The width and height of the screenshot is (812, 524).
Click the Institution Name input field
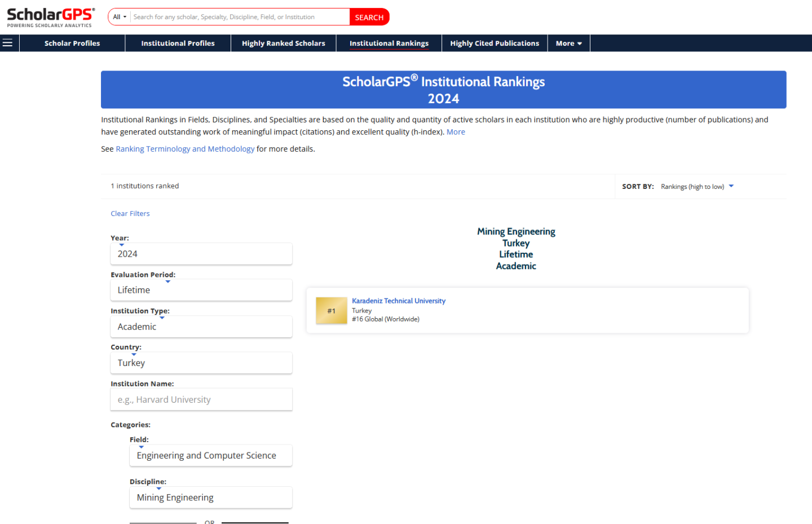pyautogui.click(x=201, y=399)
